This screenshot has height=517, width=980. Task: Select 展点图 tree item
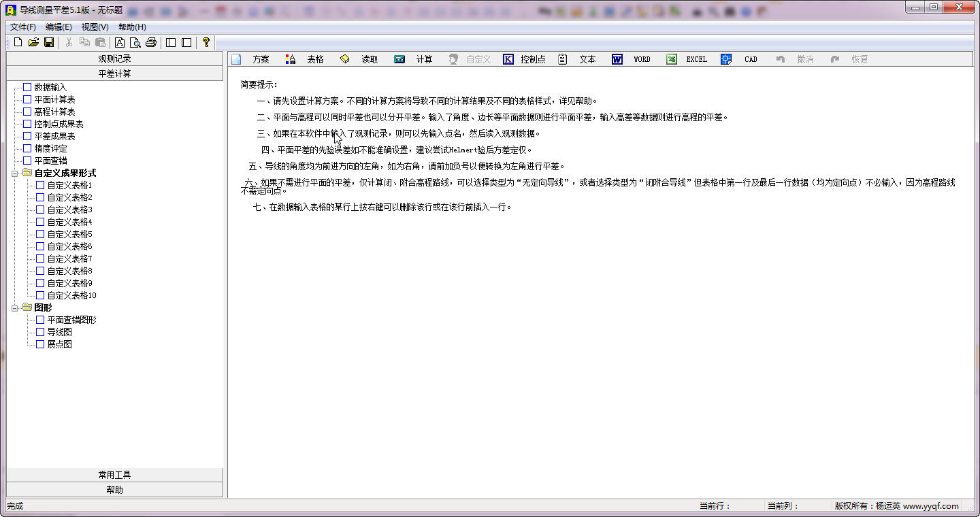click(x=59, y=344)
